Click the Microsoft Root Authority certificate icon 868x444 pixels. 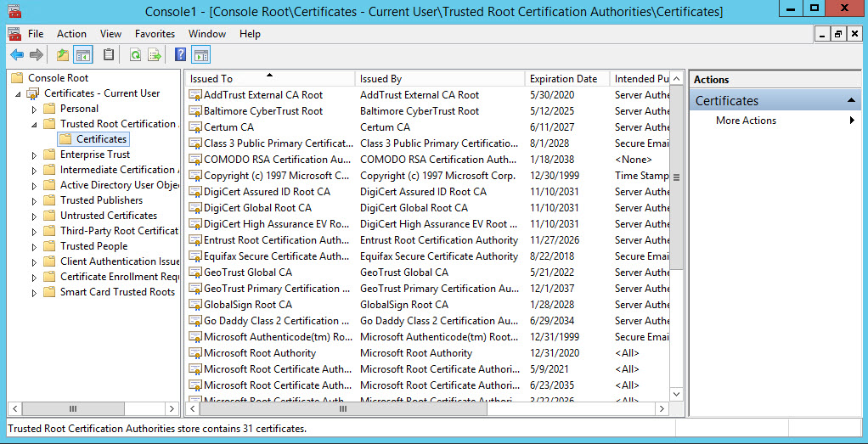tap(194, 353)
